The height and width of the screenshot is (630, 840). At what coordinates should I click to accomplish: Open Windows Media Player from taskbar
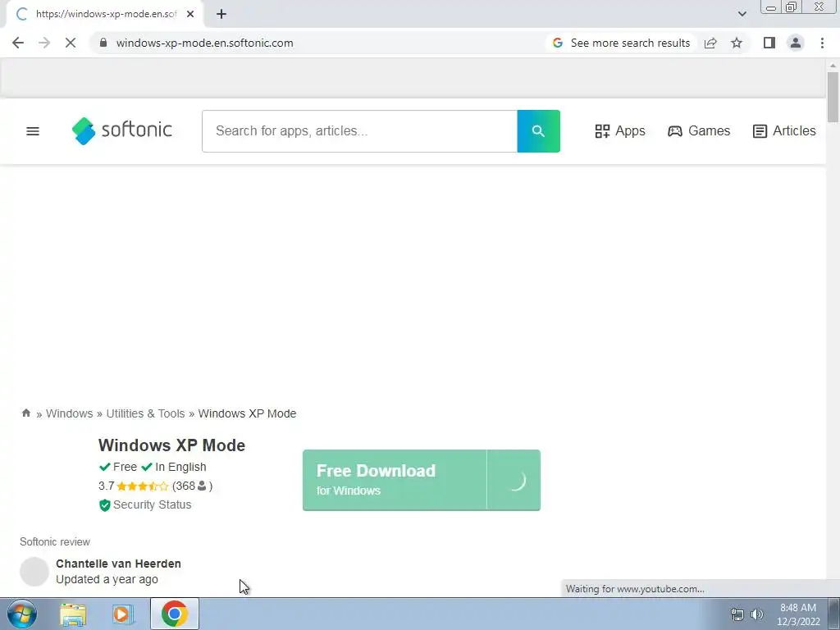pyautogui.click(x=121, y=614)
